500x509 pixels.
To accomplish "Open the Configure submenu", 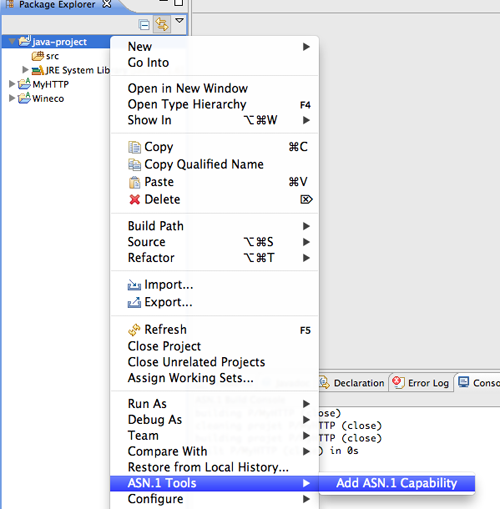I will tap(214, 499).
